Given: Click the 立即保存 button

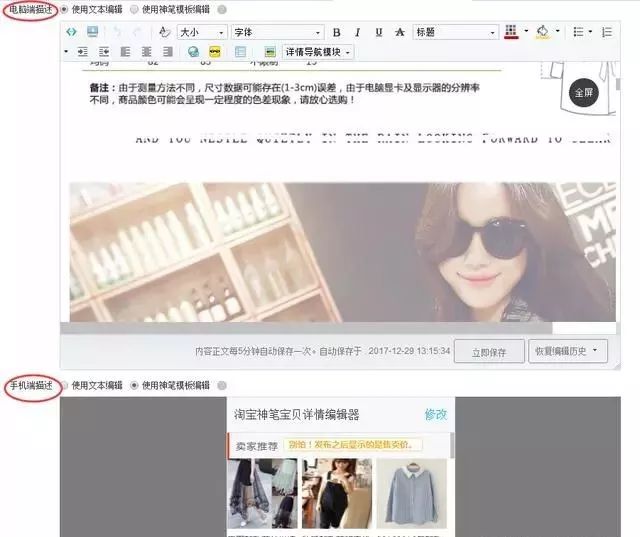Looking at the screenshot, I should pyautogui.click(x=488, y=351).
